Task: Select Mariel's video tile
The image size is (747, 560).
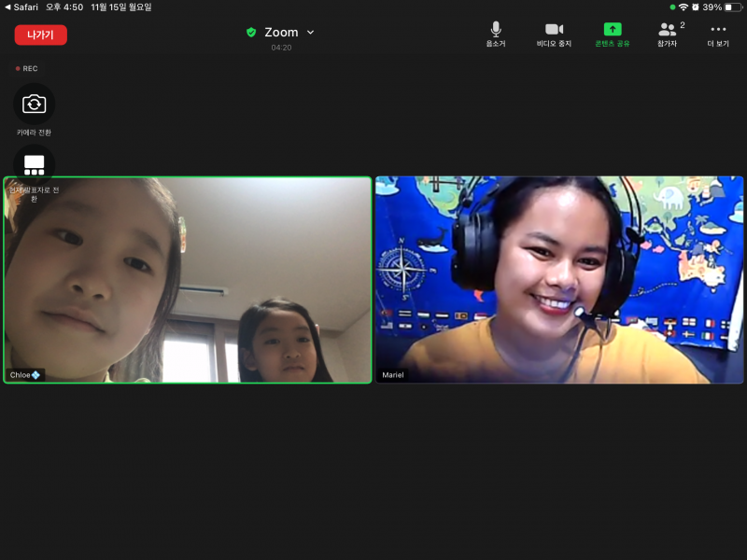Action: click(x=559, y=280)
